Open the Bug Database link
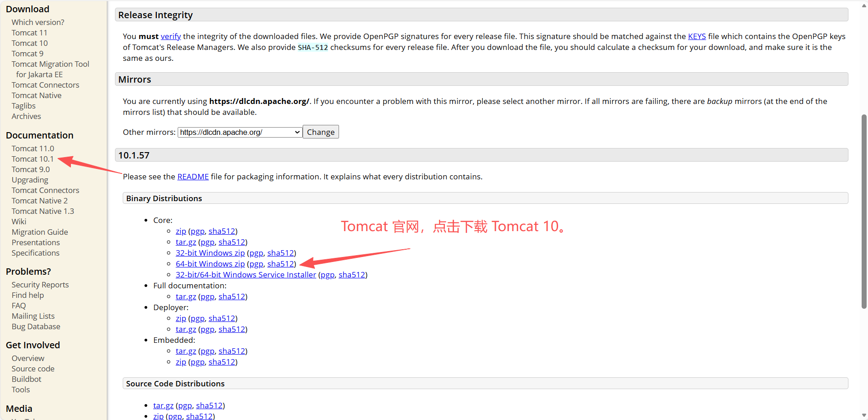868x420 pixels. point(36,326)
